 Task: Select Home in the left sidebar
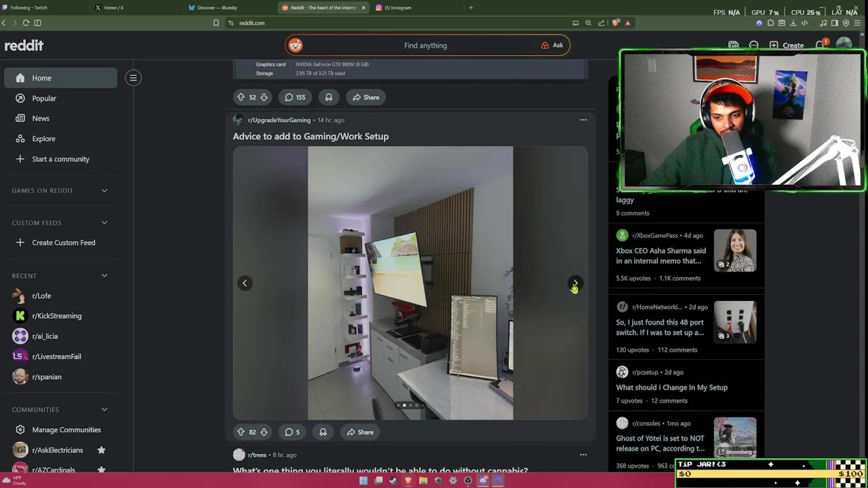click(x=60, y=78)
